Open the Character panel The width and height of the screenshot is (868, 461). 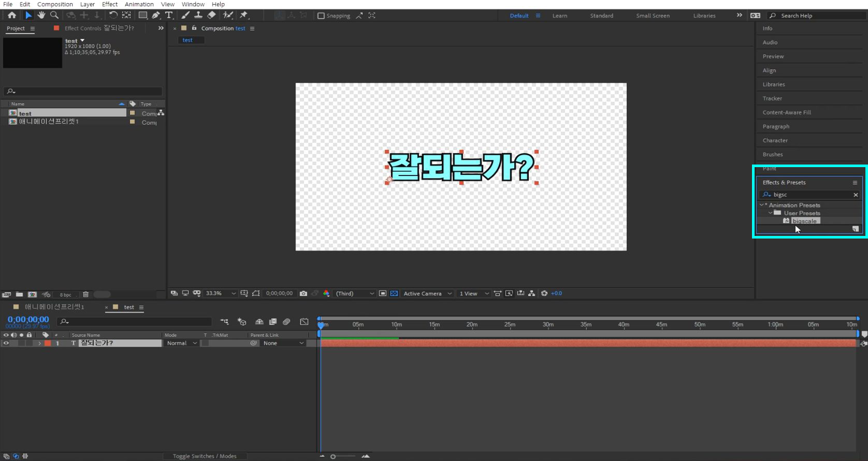(775, 140)
